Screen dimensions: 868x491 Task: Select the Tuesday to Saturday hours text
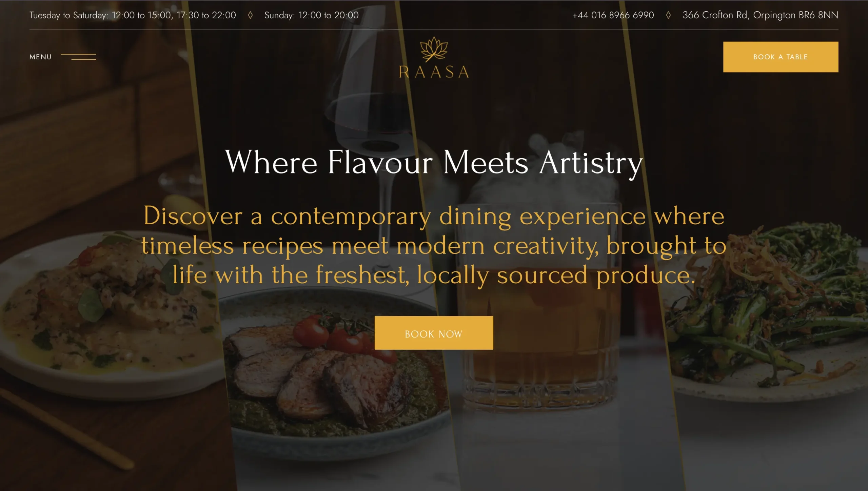133,15
